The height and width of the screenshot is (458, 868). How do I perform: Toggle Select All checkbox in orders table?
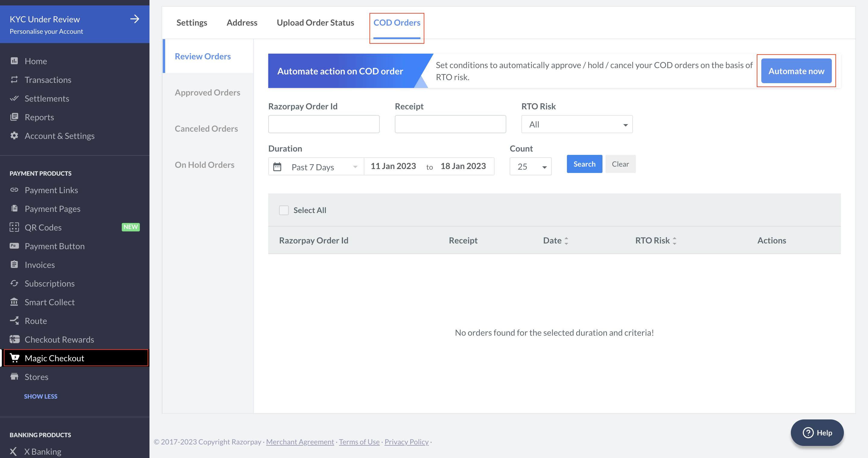point(284,210)
